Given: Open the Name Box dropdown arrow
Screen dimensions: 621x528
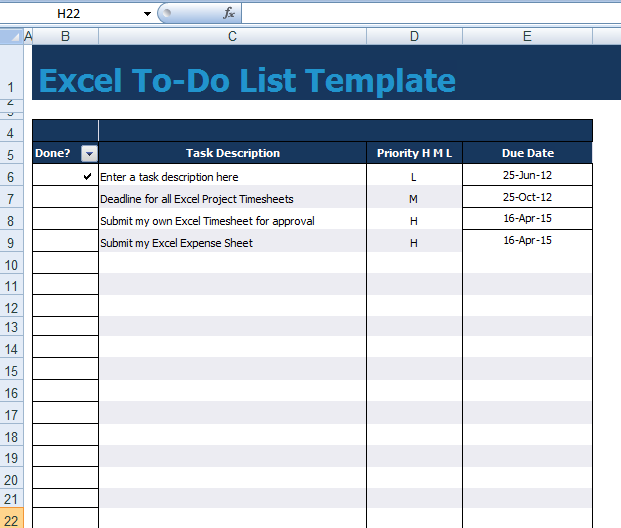Looking at the screenshot, I should pos(147,14).
